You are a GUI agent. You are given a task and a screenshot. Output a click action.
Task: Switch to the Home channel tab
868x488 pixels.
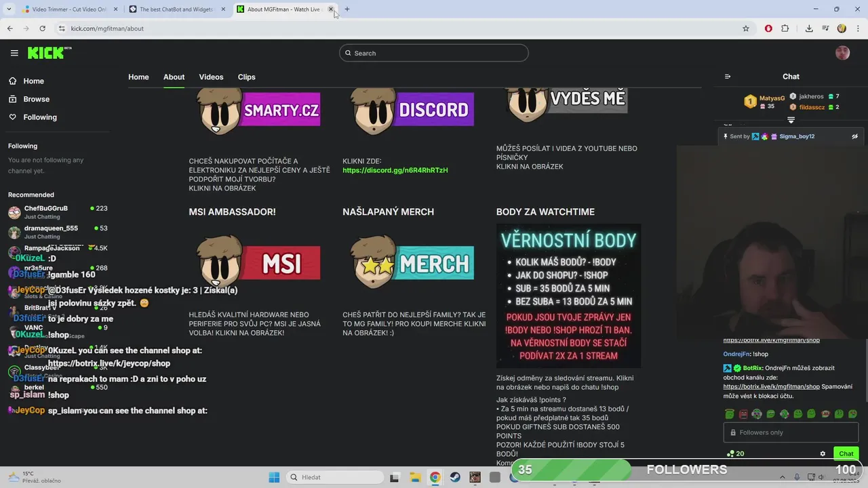tap(138, 77)
